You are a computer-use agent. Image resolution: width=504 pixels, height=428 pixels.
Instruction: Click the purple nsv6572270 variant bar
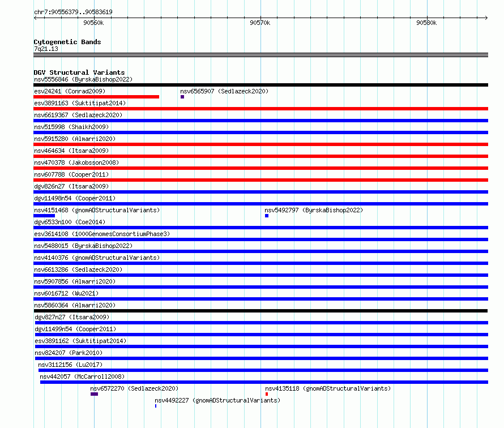pyautogui.click(x=94, y=394)
